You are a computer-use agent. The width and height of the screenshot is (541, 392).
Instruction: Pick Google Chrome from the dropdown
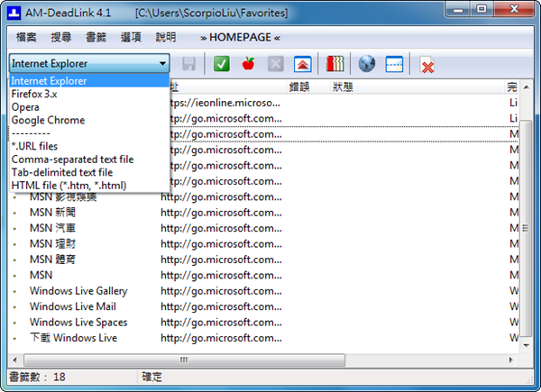point(89,120)
